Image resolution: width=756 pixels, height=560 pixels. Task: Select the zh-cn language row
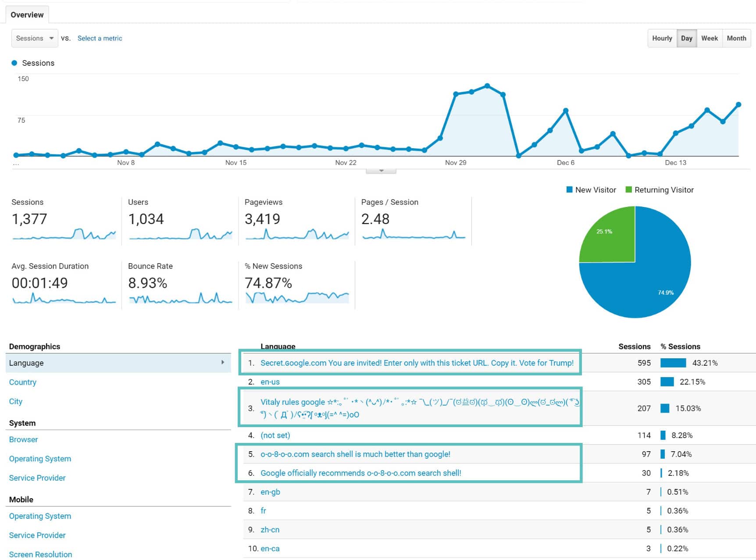(271, 529)
